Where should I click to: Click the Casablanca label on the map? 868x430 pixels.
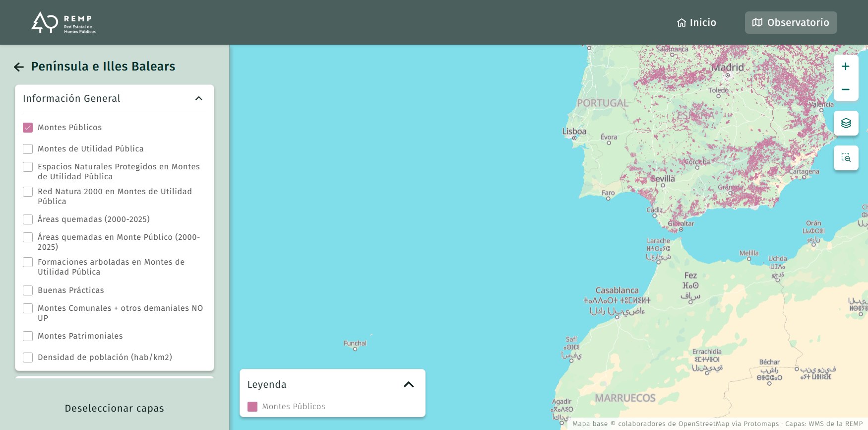617,290
